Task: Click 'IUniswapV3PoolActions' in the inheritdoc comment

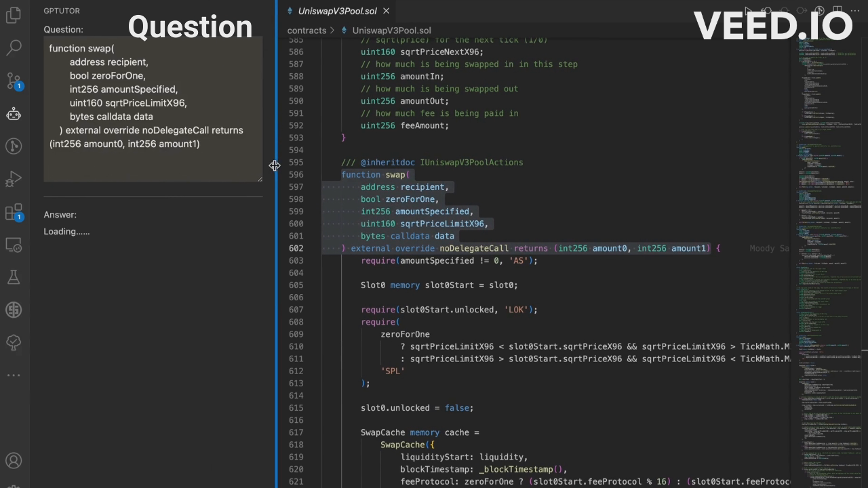Action: (471, 162)
